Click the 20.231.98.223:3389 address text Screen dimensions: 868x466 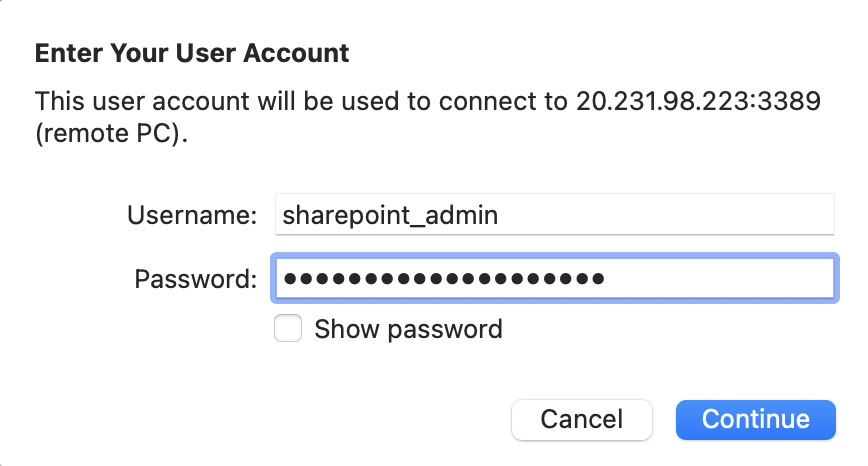(x=699, y=102)
